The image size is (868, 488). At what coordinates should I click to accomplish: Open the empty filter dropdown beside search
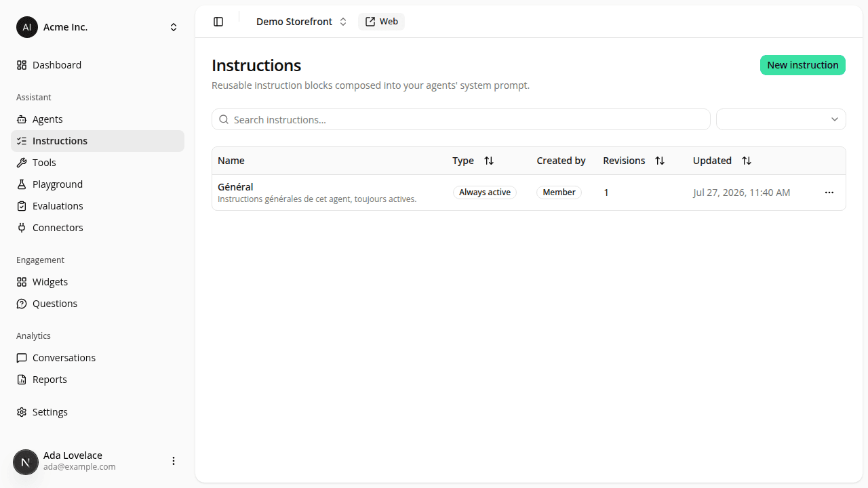781,119
